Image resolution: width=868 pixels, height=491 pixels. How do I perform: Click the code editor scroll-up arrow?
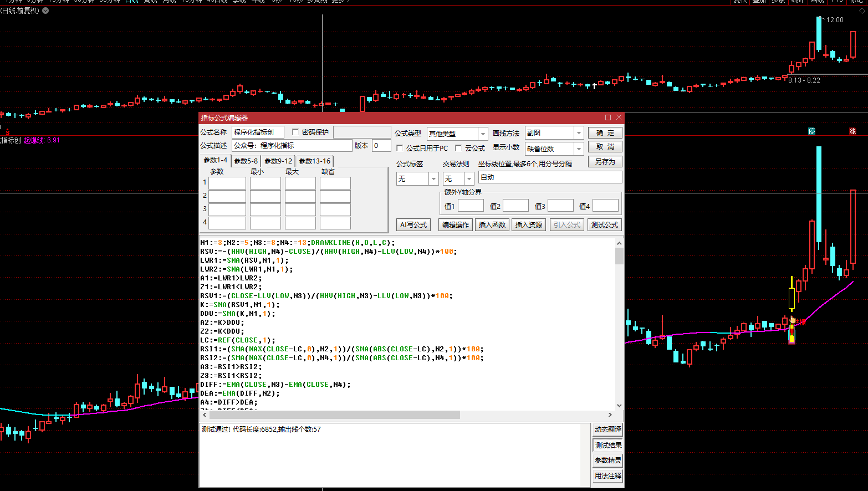tap(619, 243)
